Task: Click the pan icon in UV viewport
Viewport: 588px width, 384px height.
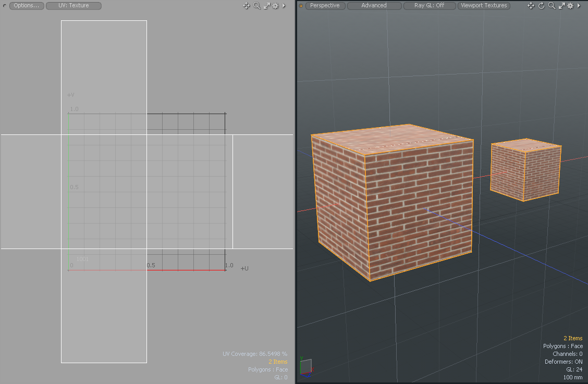Action: (247, 6)
